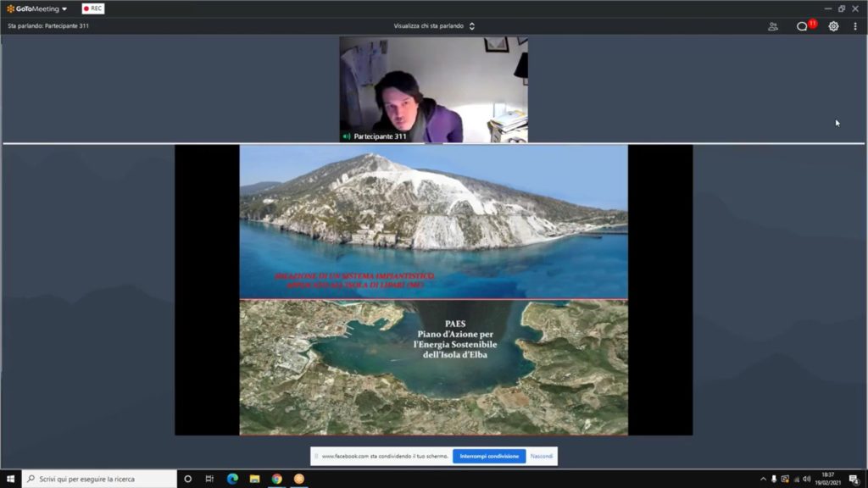Image resolution: width=868 pixels, height=488 pixels.
Task: Expand 'Visualizza chi sta parlando' view selector
Action: pos(434,26)
